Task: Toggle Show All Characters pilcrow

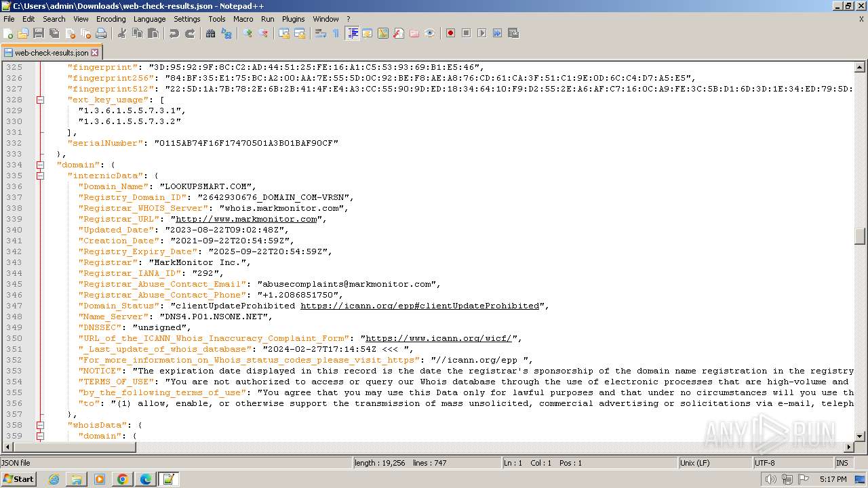Action: (x=336, y=33)
